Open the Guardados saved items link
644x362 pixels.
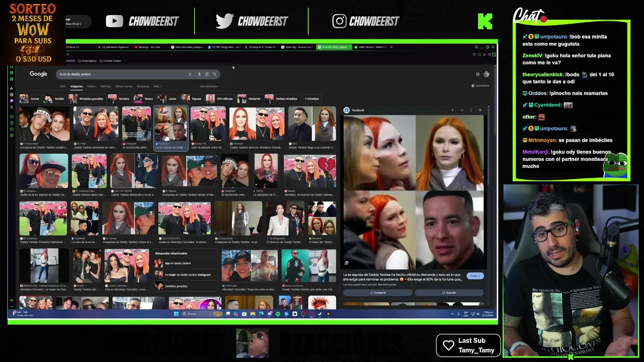pos(480,86)
